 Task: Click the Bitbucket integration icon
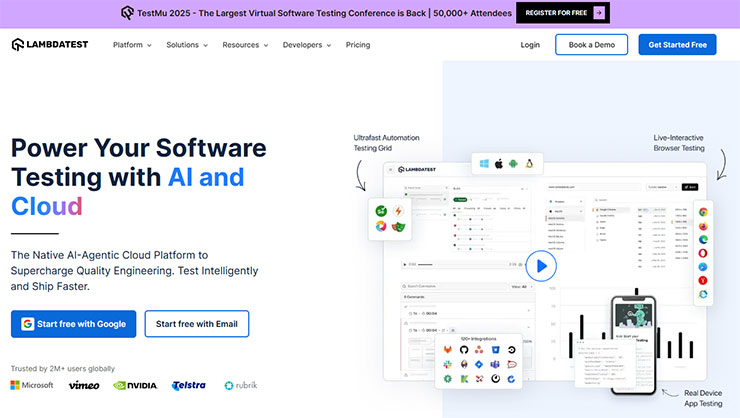[496, 350]
